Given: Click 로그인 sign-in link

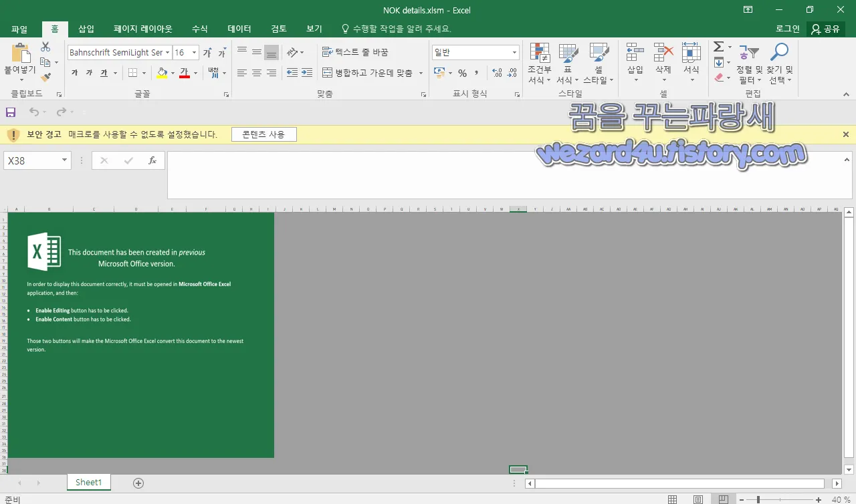Looking at the screenshot, I should point(788,29).
